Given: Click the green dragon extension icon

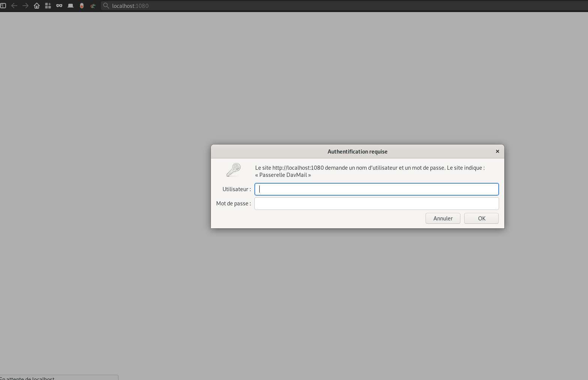Looking at the screenshot, I should pos(93,6).
